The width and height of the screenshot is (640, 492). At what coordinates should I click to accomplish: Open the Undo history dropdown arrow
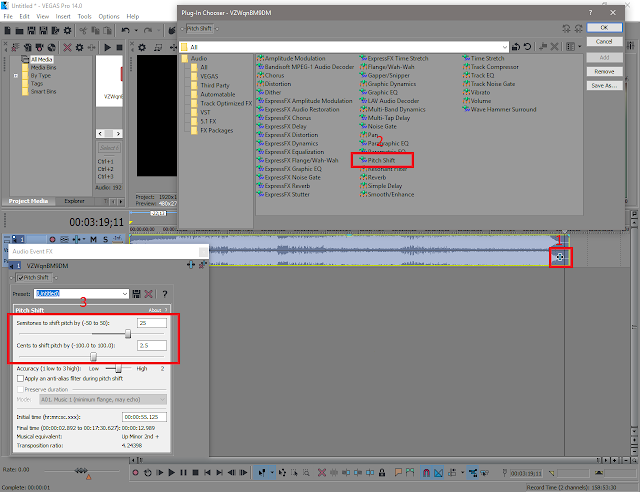(136, 31)
